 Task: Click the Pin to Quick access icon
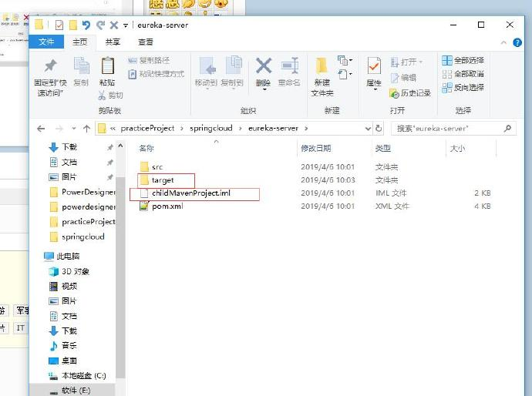(50, 65)
